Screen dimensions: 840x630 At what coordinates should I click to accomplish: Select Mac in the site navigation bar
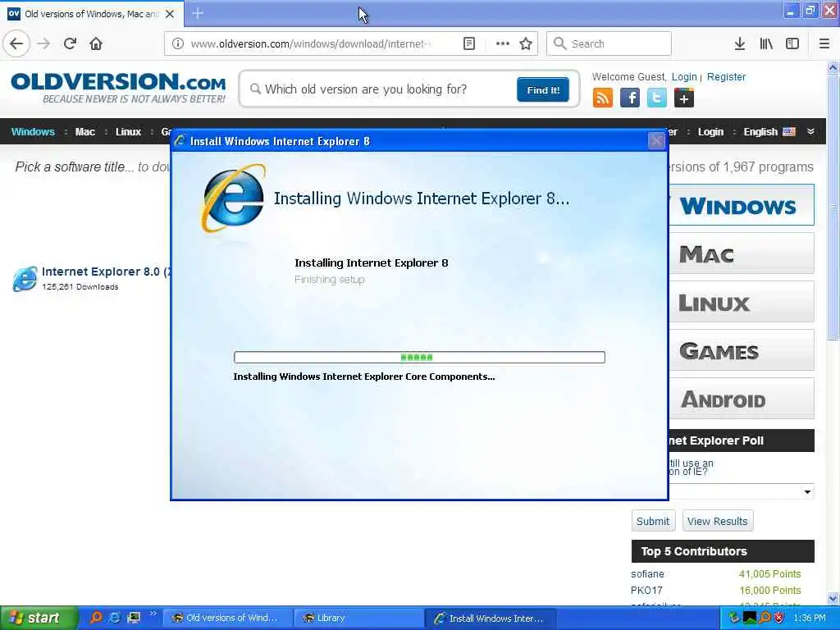point(84,132)
